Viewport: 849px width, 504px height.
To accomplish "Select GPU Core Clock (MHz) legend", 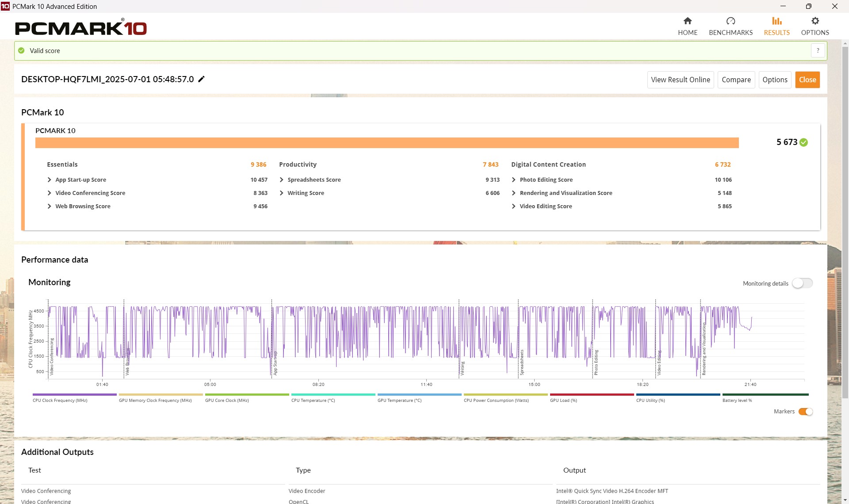I will [247, 398].
